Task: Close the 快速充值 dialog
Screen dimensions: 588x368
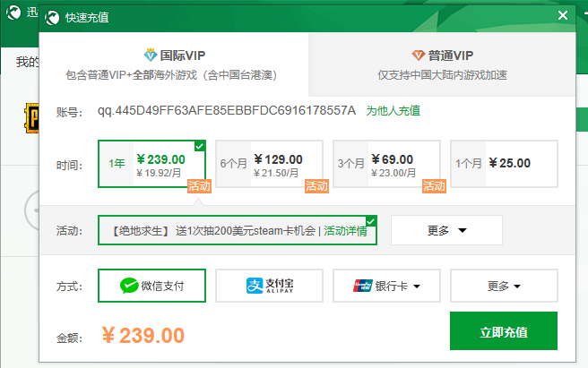Action: click(563, 15)
